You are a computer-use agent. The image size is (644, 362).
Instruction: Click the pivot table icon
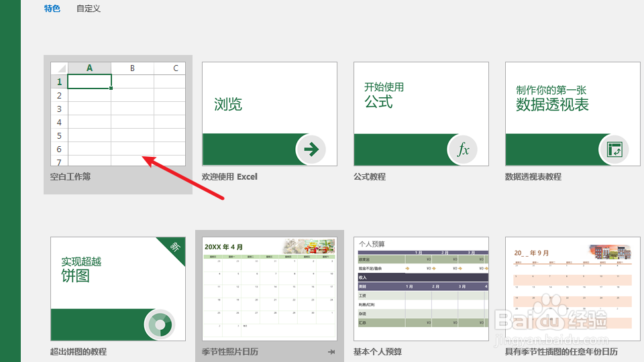614,149
